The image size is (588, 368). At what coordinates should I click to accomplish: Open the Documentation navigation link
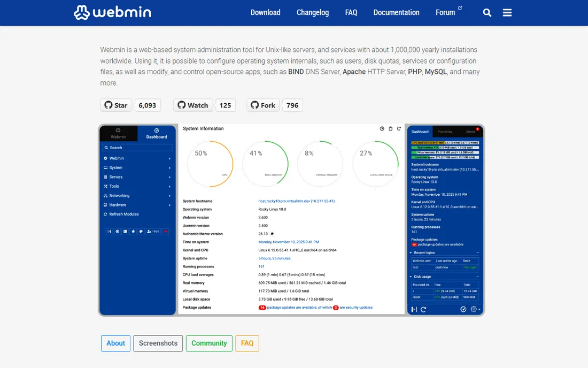(x=396, y=12)
